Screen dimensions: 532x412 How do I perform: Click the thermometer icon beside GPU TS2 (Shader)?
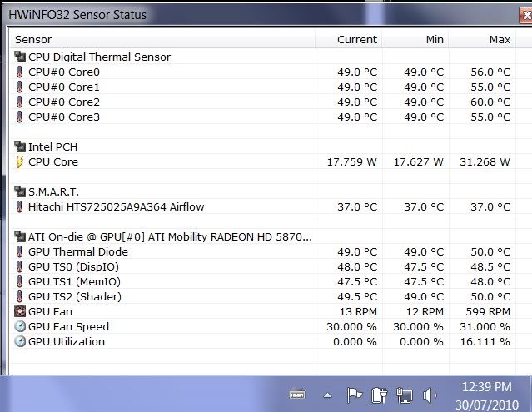[x=20, y=296]
